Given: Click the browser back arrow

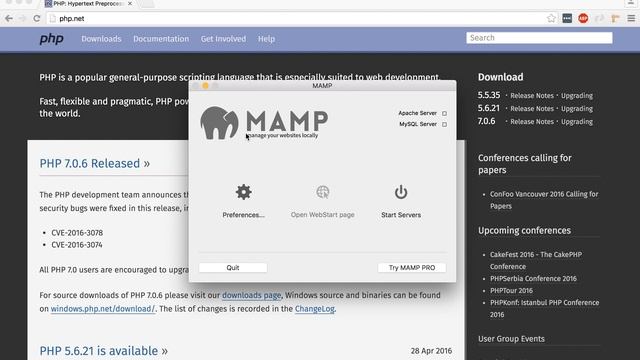Looking at the screenshot, I should click(9, 18).
